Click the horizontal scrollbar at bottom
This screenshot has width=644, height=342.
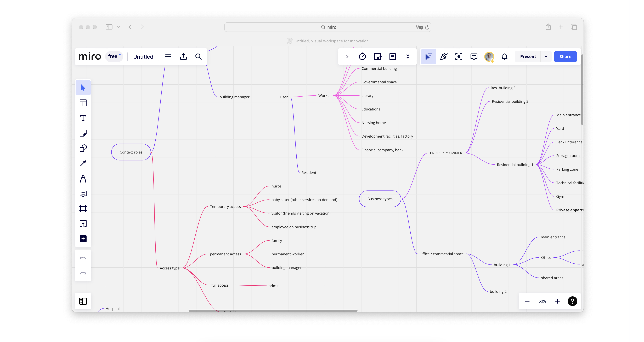[273, 311]
